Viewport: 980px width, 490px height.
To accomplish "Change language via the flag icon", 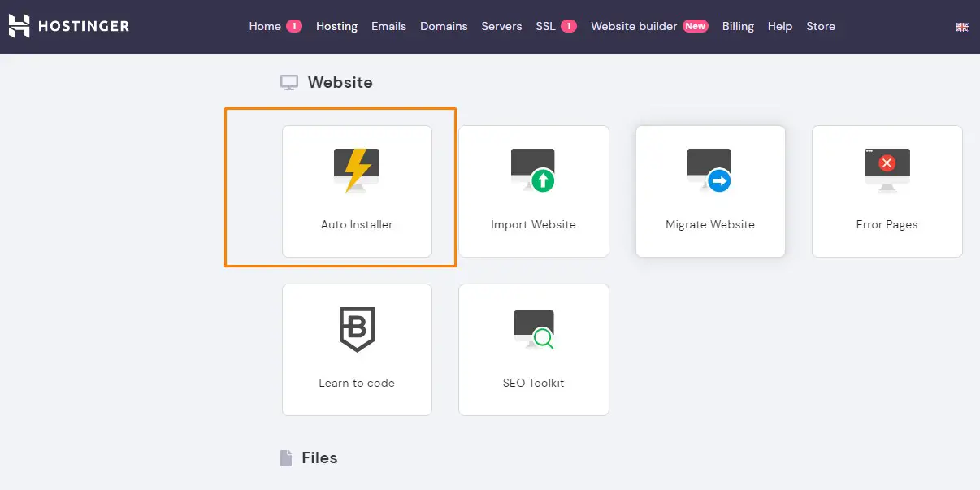I will pos(962,27).
